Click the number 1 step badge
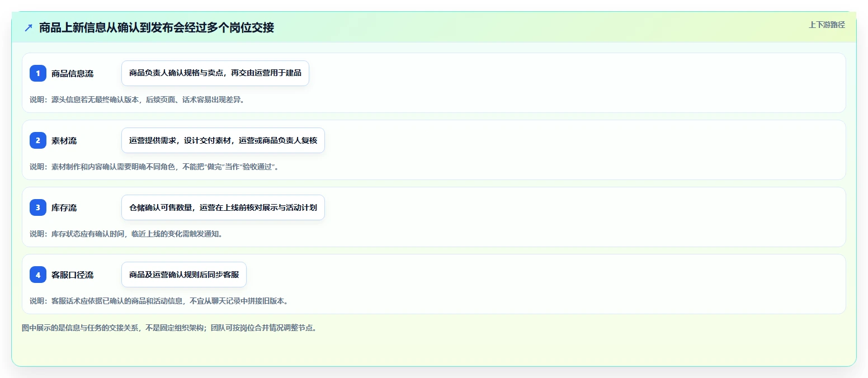 tap(38, 73)
